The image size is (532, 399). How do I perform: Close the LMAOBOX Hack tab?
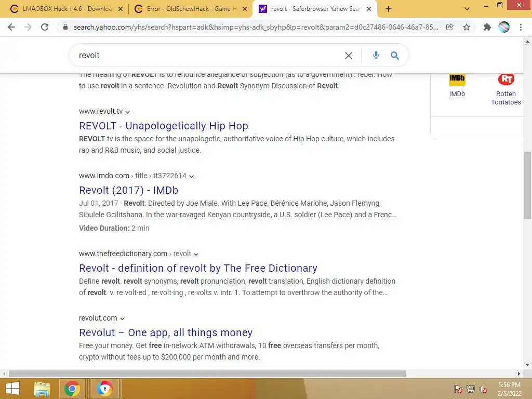tap(121, 9)
